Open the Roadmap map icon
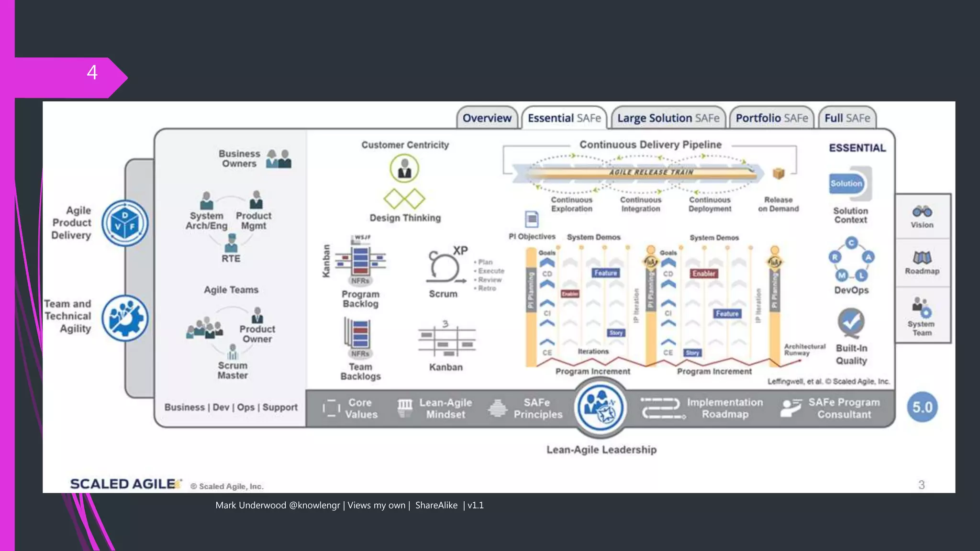The image size is (980, 551). [922, 258]
